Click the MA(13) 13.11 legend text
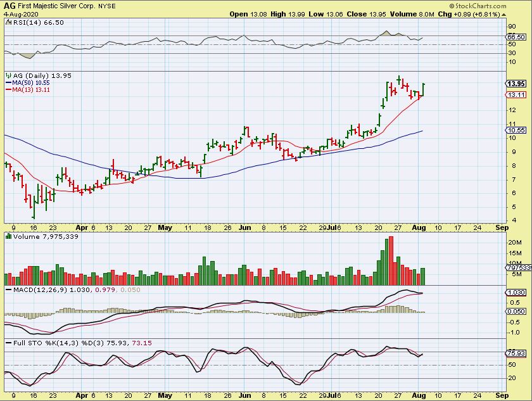Image resolution: width=532 pixels, height=401 pixels. click(31, 89)
